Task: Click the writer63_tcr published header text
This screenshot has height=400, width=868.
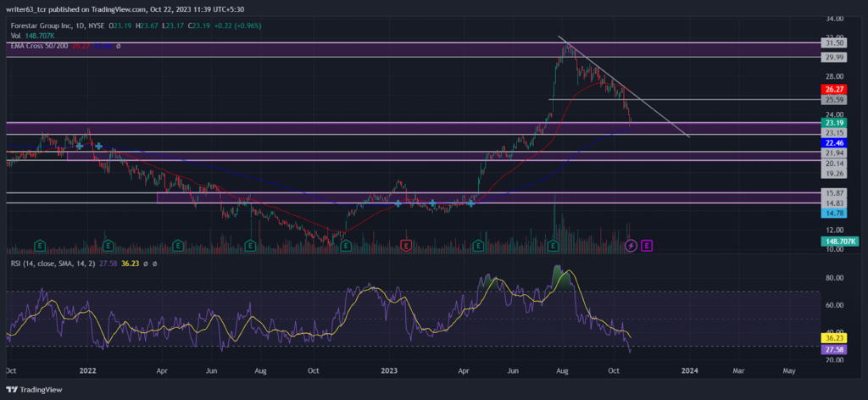Action: coord(125,8)
